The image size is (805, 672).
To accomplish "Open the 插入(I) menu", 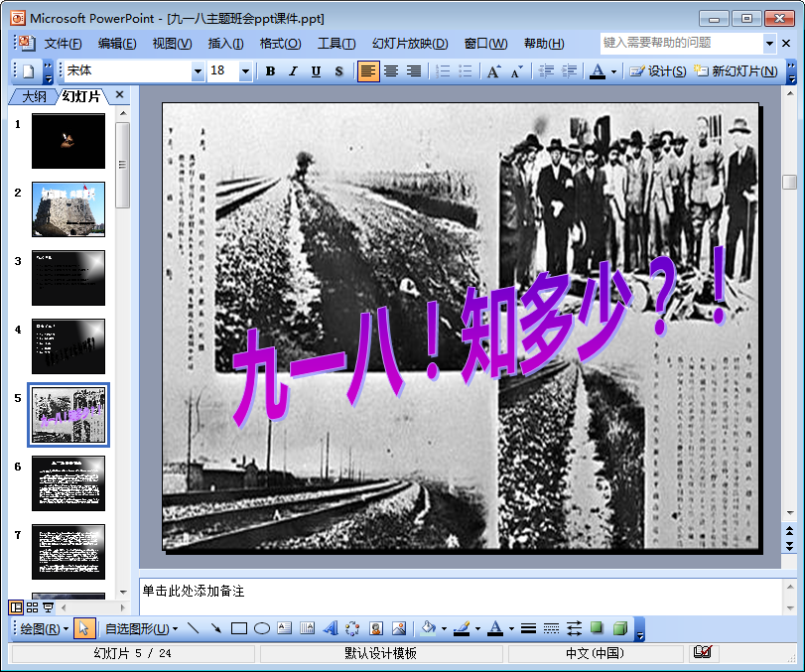I will tap(226, 44).
